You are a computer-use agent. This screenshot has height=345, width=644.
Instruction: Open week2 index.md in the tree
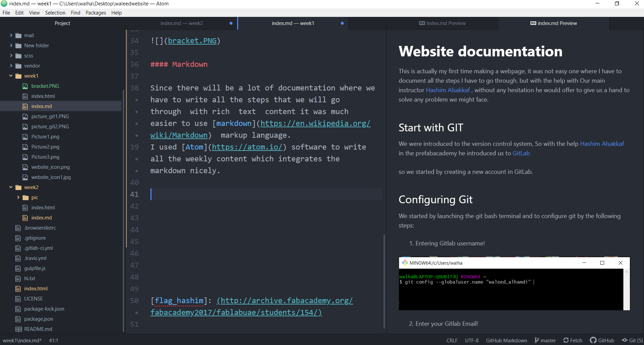41,218
